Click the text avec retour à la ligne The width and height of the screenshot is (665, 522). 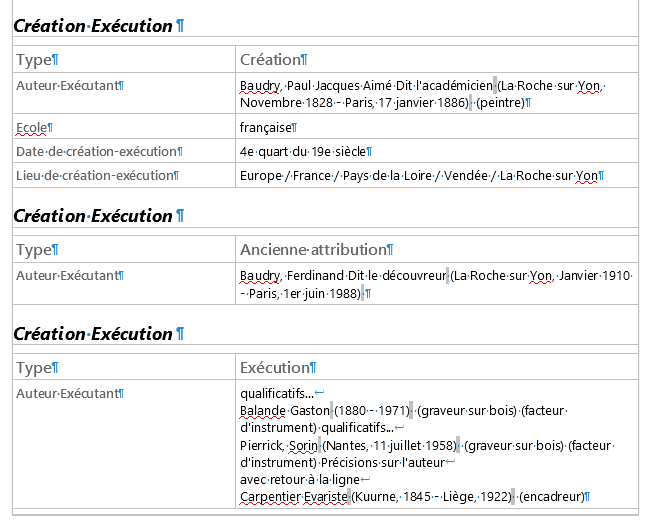pyautogui.click(x=300, y=480)
